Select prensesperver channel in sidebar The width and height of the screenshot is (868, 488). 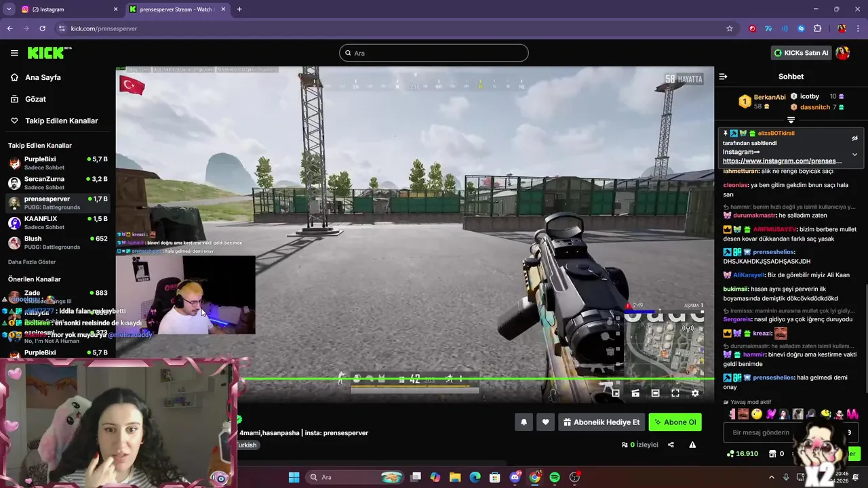[x=58, y=203]
